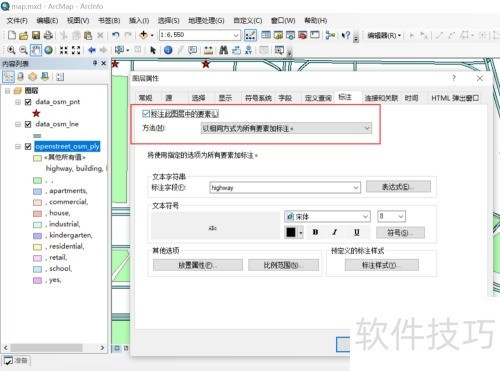Click the Save map icon

(36, 35)
